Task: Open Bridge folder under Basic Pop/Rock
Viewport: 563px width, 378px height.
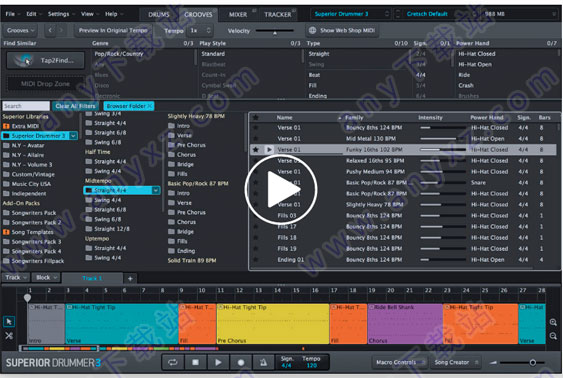Action: point(181,232)
